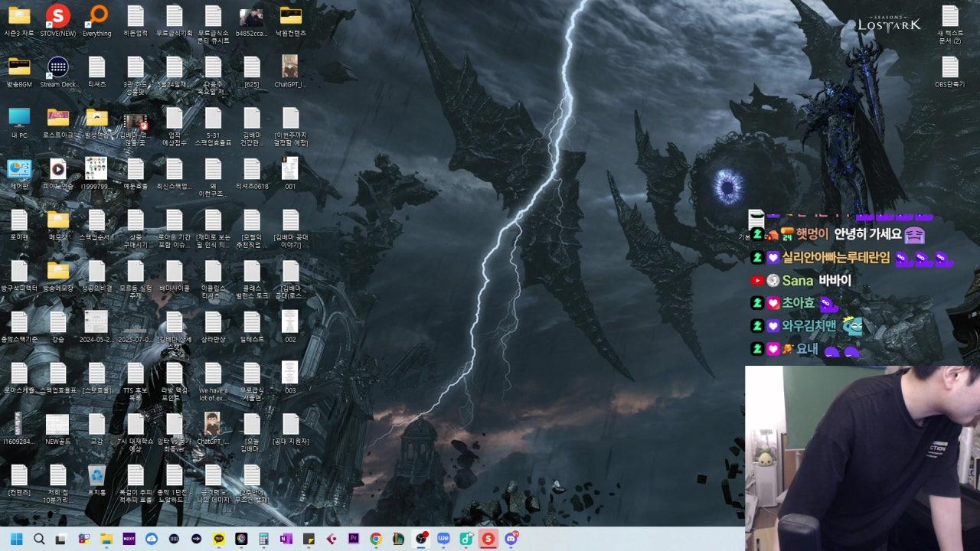This screenshot has height=551, width=980.
Task: Select the 피아노연습 media file
Action: (x=58, y=174)
